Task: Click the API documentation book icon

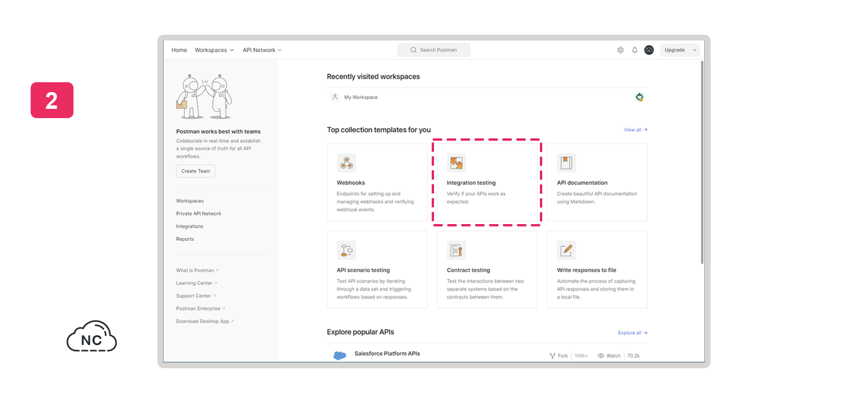Action: 567,163
